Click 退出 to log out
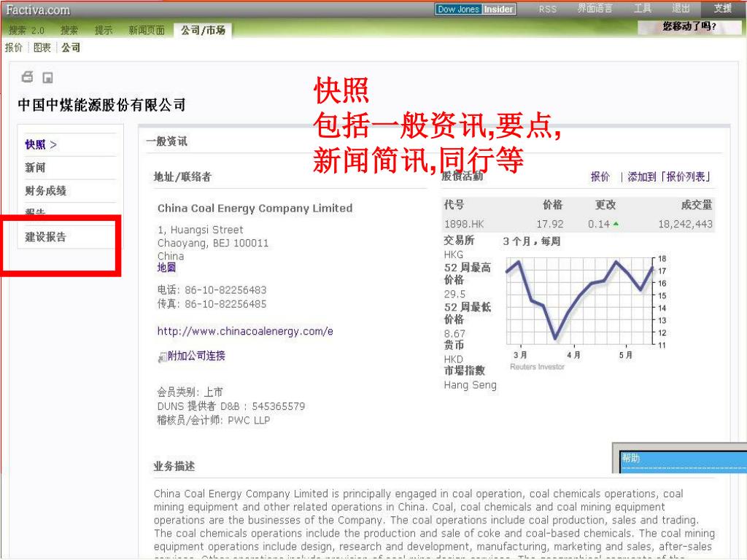747x560 pixels. coord(681,9)
